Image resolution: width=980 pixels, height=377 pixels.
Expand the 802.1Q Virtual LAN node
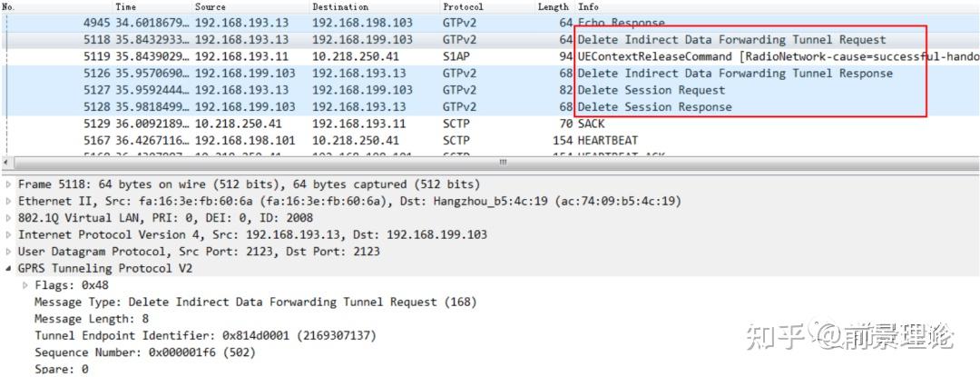(x=9, y=218)
